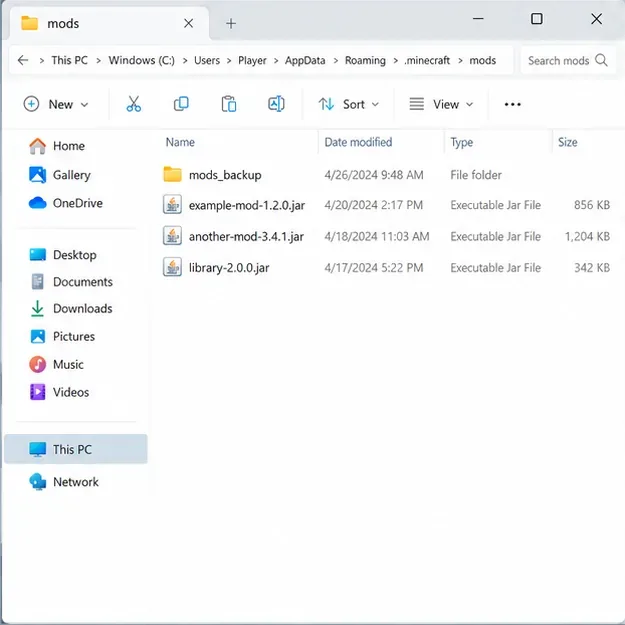Screen dimensions: 625x625
Task: Select the example-mod-1.2.0.jar name text
Action: pos(247,205)
